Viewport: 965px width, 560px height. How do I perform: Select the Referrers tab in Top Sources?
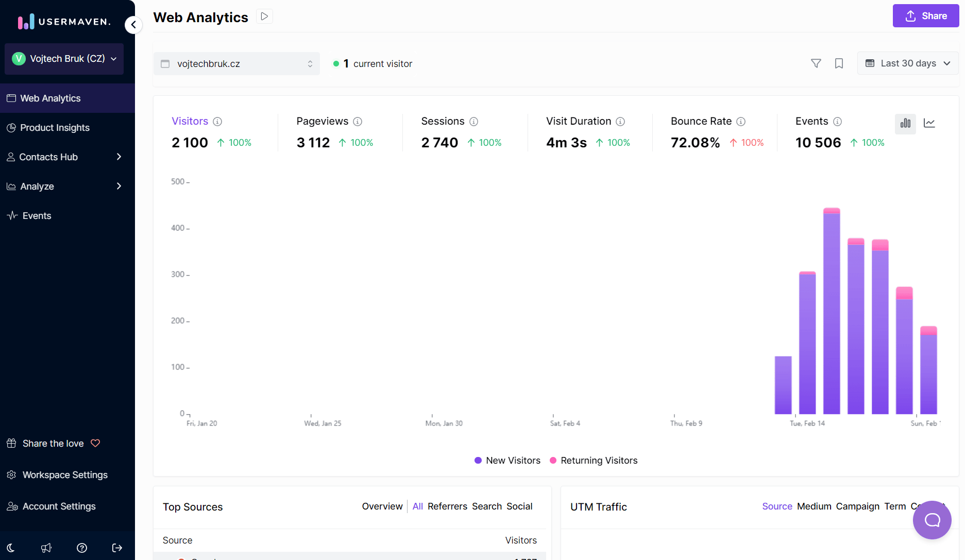click(447, 506)
